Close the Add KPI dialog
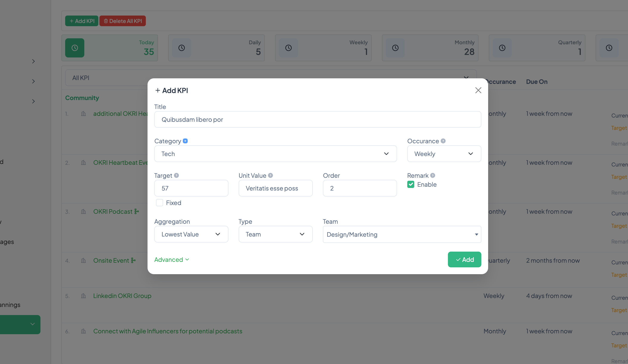The width and height of the screenshot is (628, 364). coord(478,90)
